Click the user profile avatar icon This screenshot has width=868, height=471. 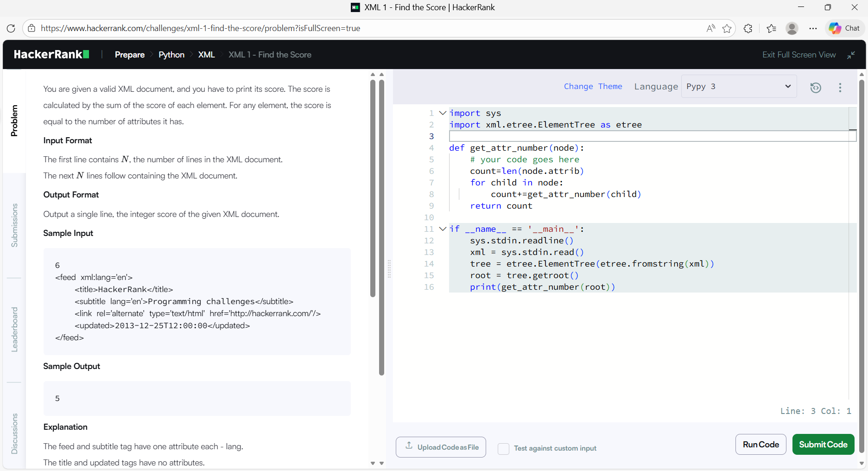pyautogui.click(x=792, y=28)
